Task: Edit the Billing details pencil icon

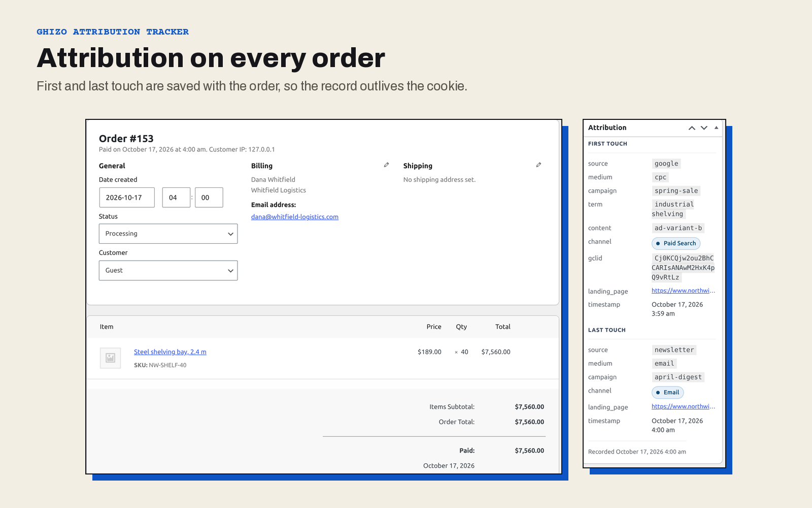Action: pyautogui.click(x=386, y=165)
